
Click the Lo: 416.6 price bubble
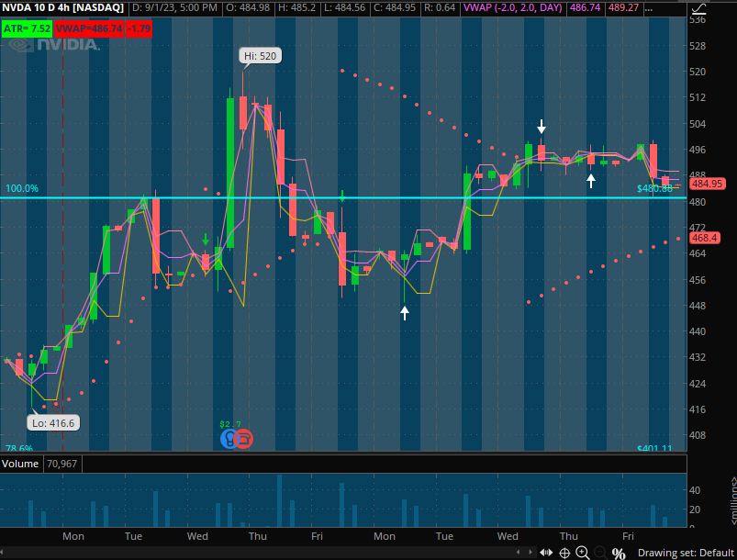[x=53, y=423]
